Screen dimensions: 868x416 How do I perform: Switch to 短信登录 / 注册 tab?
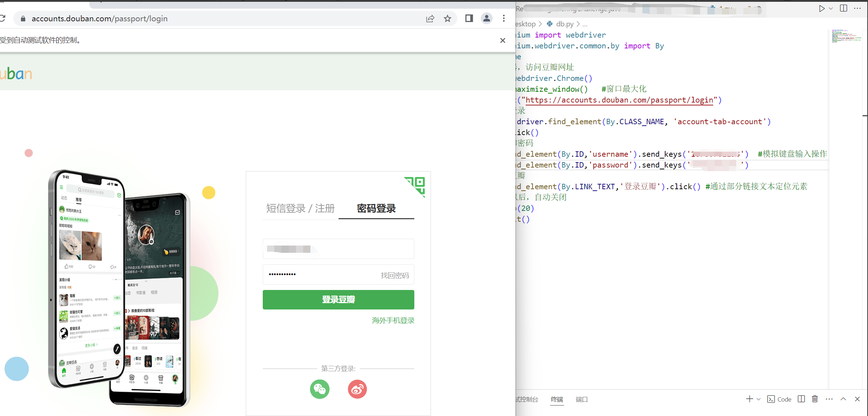pos(300,208)
